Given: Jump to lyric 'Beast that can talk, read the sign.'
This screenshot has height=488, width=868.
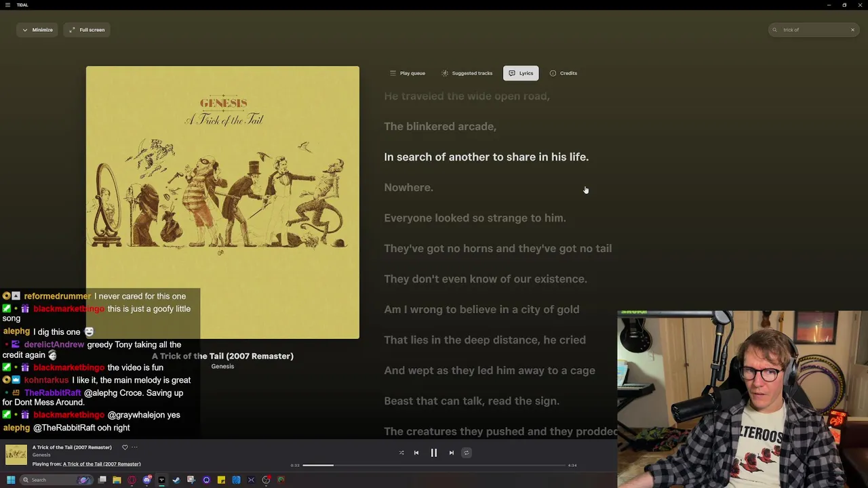Looking at the screenshot, I should coord(472,401).
